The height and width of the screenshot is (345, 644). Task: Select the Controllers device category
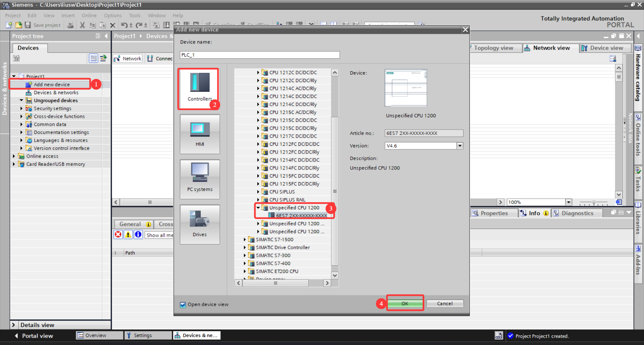200,88
